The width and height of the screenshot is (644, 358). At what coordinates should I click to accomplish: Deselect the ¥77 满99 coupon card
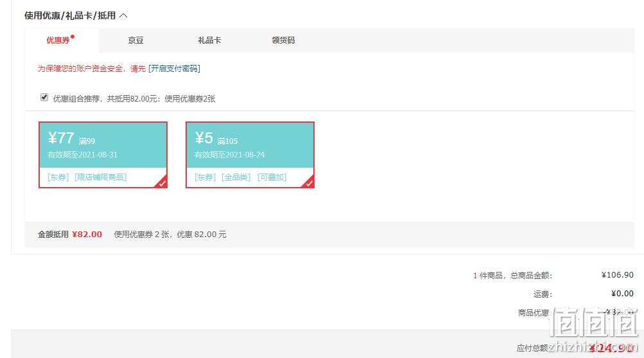pos(103,155)
